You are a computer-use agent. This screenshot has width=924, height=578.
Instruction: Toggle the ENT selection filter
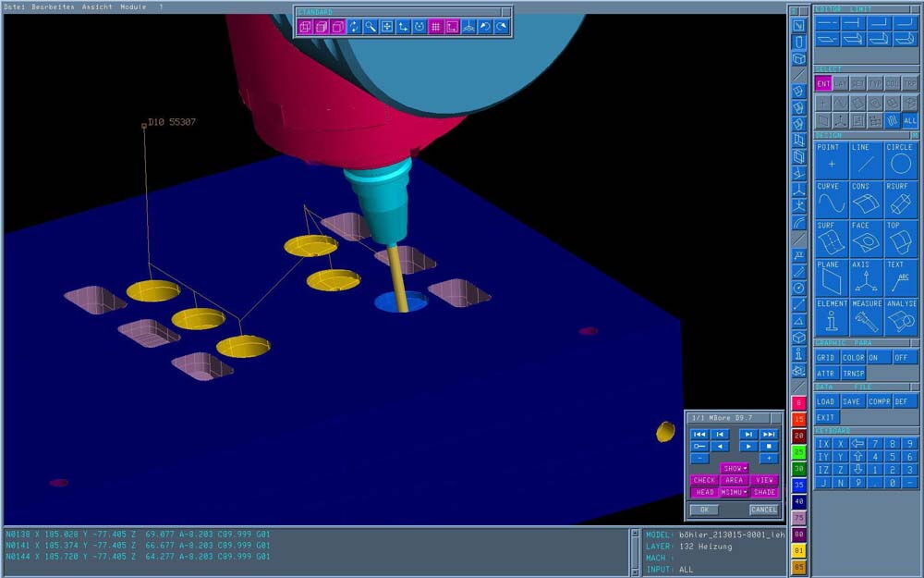[823, 83]
